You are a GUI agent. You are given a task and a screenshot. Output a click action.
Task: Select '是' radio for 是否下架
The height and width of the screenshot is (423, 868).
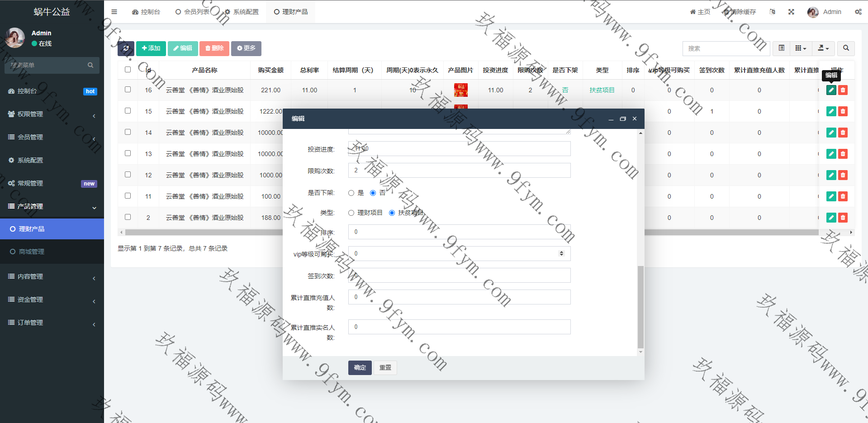tap(351, 193)
